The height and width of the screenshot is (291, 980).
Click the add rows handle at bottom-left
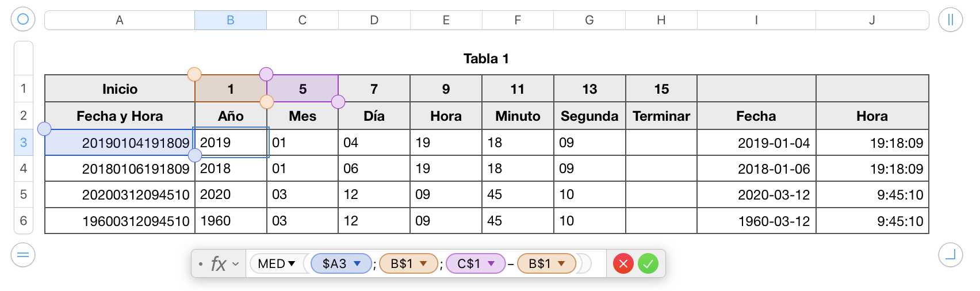point(23,255)
